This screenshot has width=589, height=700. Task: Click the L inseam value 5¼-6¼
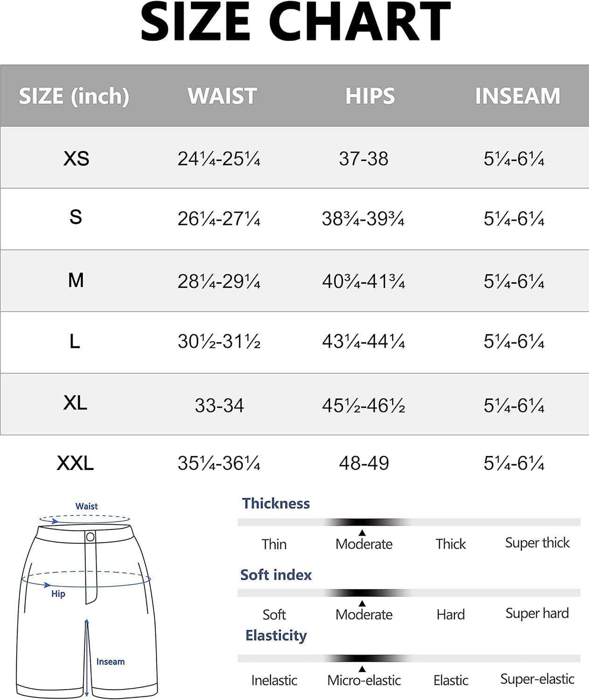click(514, 342)
